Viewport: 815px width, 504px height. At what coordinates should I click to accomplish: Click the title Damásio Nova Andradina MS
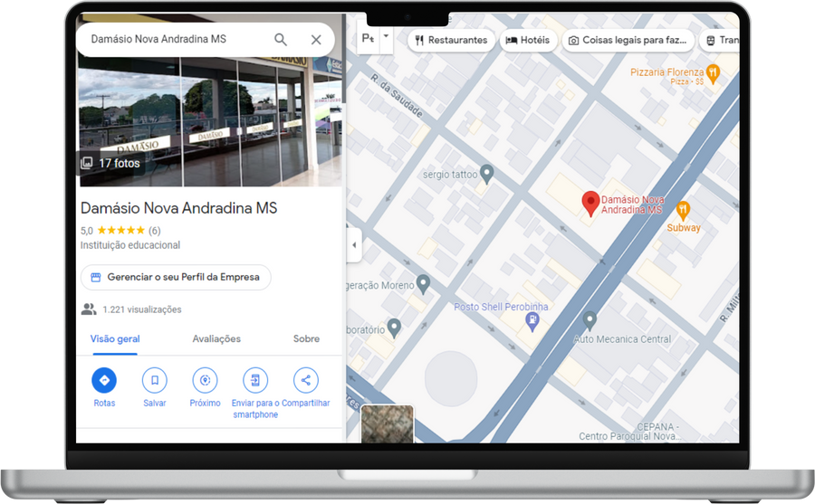pos(178,208)
